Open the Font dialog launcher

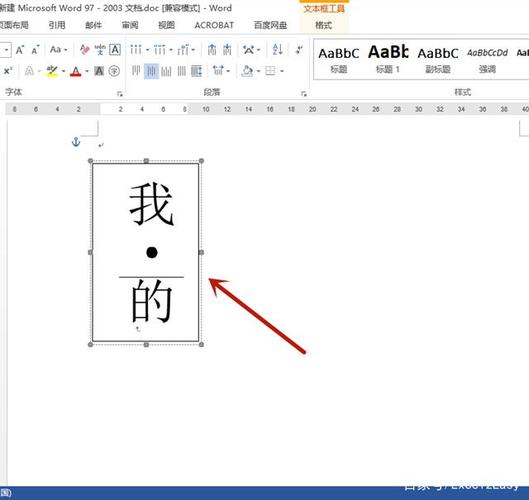point(120,94)
